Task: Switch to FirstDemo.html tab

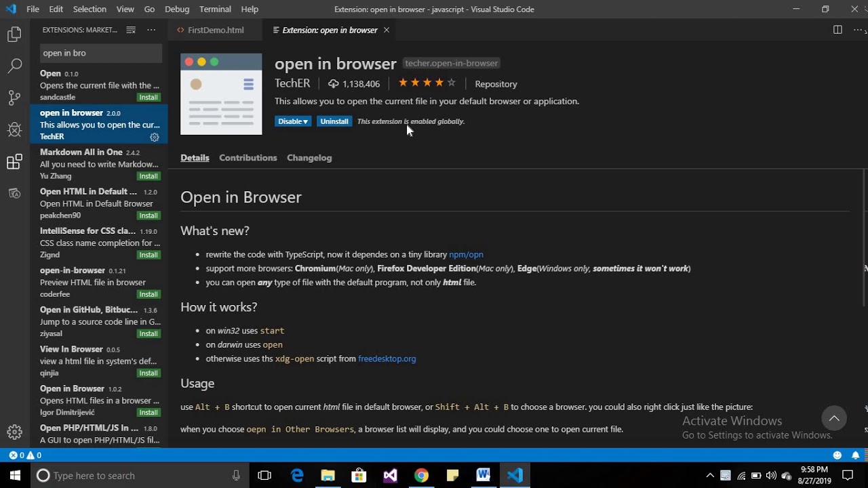Action: [216, 30]
